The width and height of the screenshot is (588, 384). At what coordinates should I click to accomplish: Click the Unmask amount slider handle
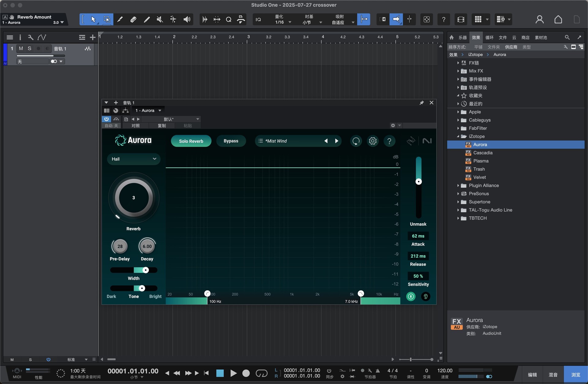pyautogui.click(x=419, y=182)
